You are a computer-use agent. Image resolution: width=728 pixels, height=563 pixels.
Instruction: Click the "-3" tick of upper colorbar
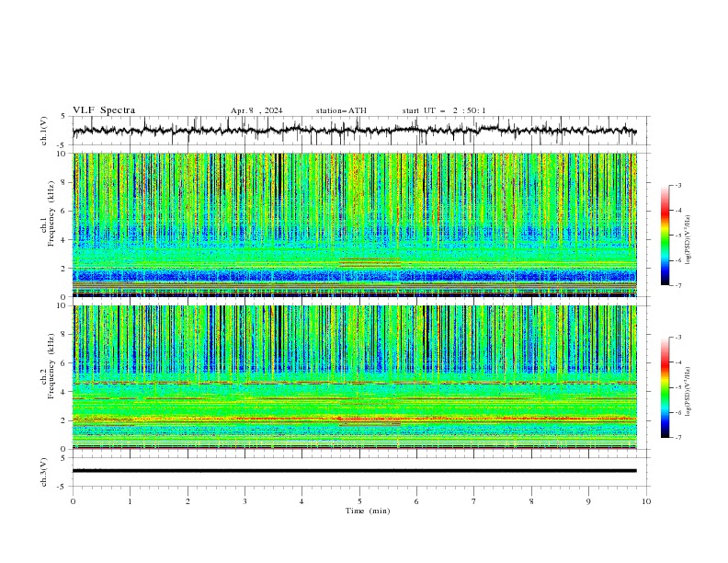677,185
